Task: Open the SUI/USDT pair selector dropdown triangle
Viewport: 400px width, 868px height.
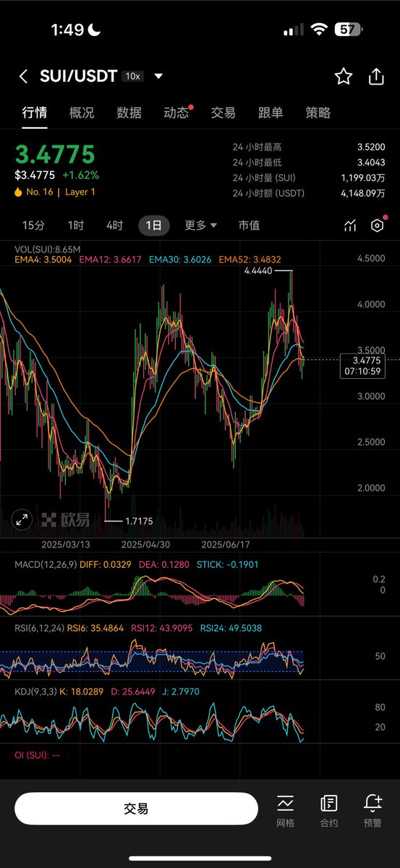Action: tap(158, 77)
